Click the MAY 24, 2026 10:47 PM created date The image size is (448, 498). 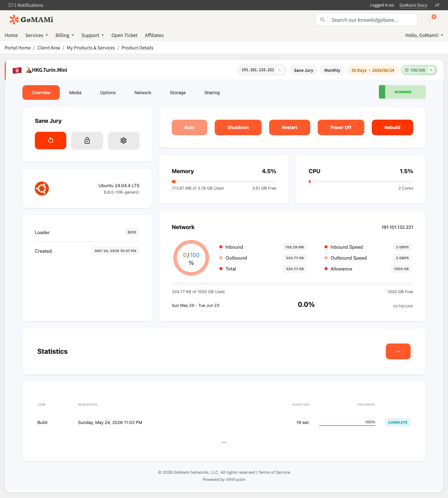coord(115,251)
